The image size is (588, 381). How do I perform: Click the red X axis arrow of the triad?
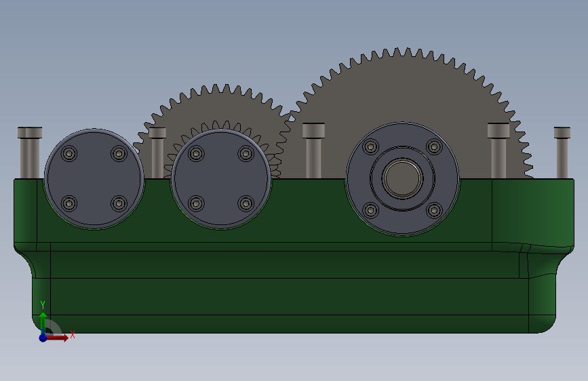(x=58, y=338)
